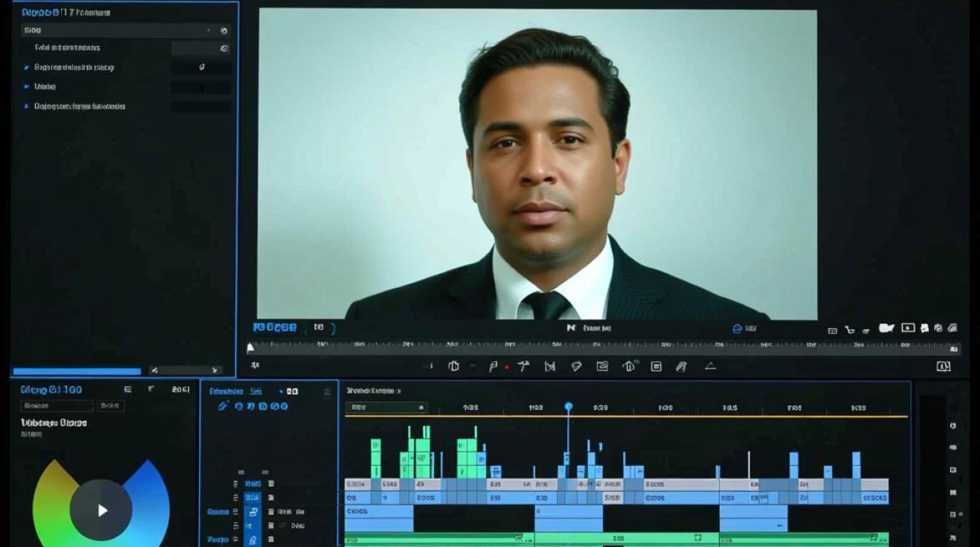Click the square panel icon in transport toolbar

click(x=656, y=366)
